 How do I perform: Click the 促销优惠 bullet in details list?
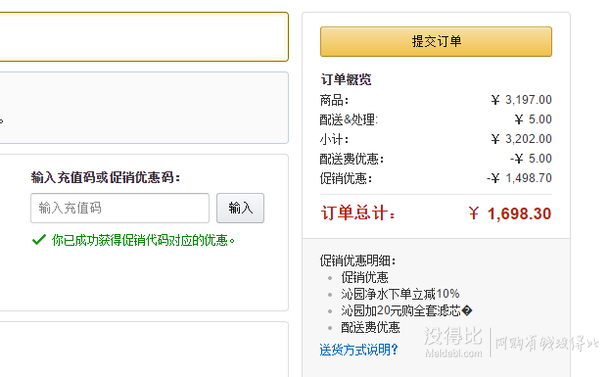point(364,277)
